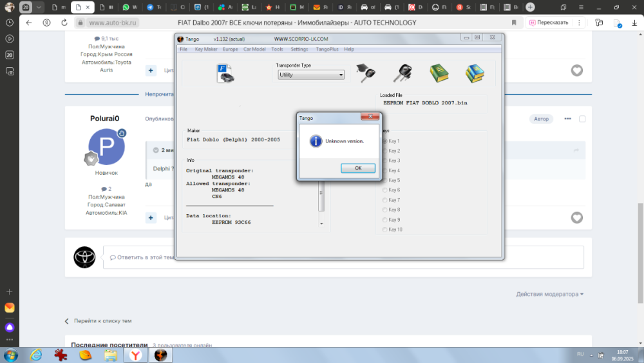Open the Key Maker menu
Viewport: 644px width, 363px height.
tap(206, 50)
